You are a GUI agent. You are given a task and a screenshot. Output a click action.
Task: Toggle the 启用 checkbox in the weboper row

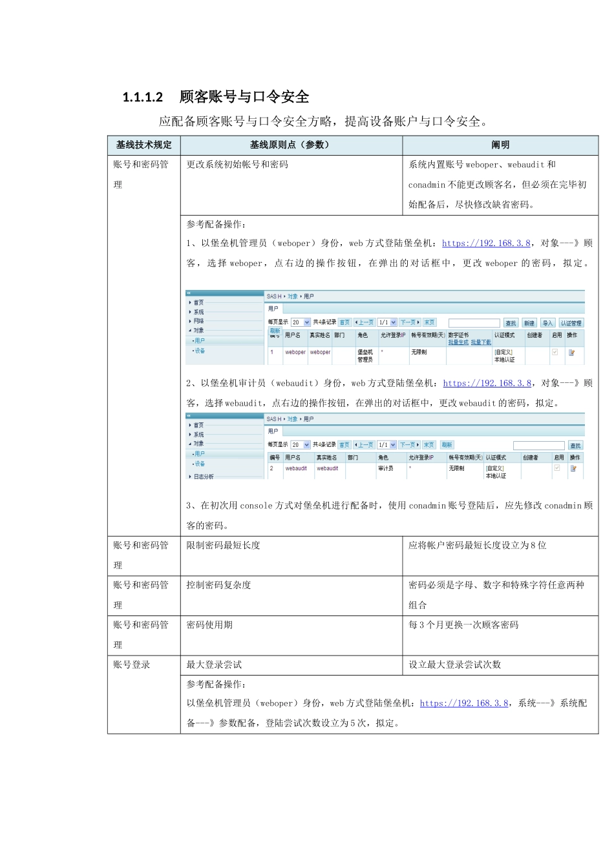point(555,352)
